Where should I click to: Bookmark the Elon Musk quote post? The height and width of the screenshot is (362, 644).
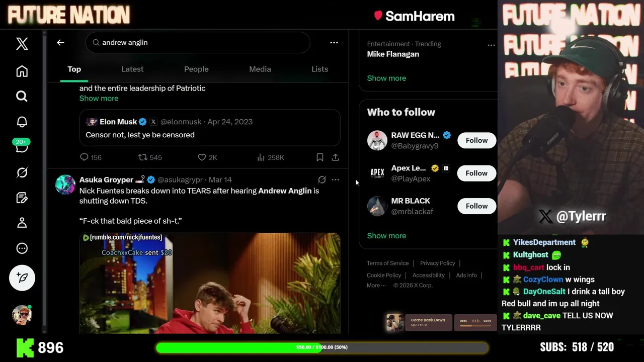click(x=319, y=157)
